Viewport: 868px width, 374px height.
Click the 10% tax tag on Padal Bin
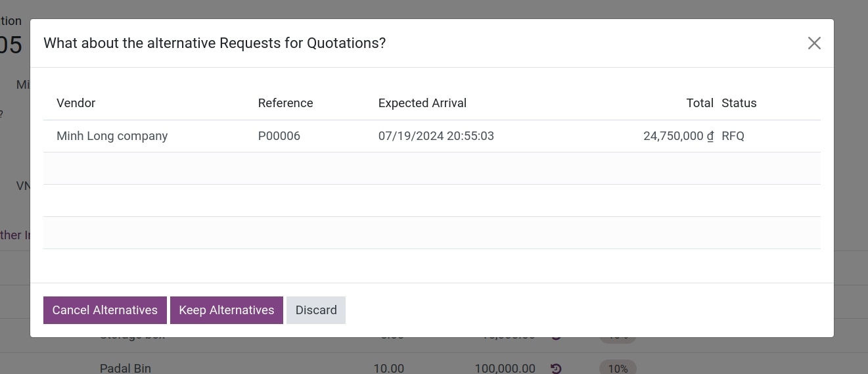pos(618,368)
